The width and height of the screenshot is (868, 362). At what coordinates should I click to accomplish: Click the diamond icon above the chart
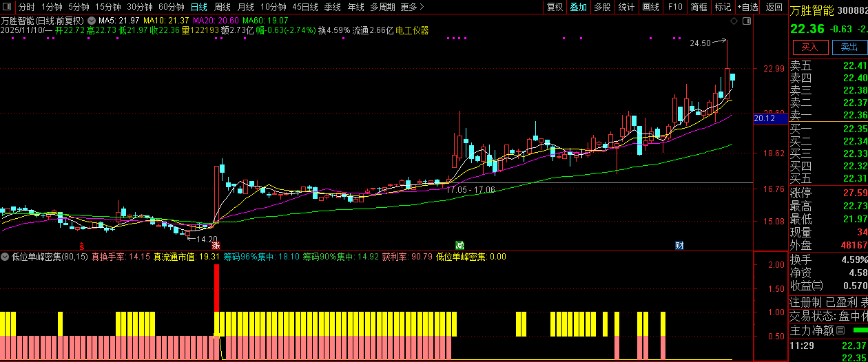pos(734,21)
